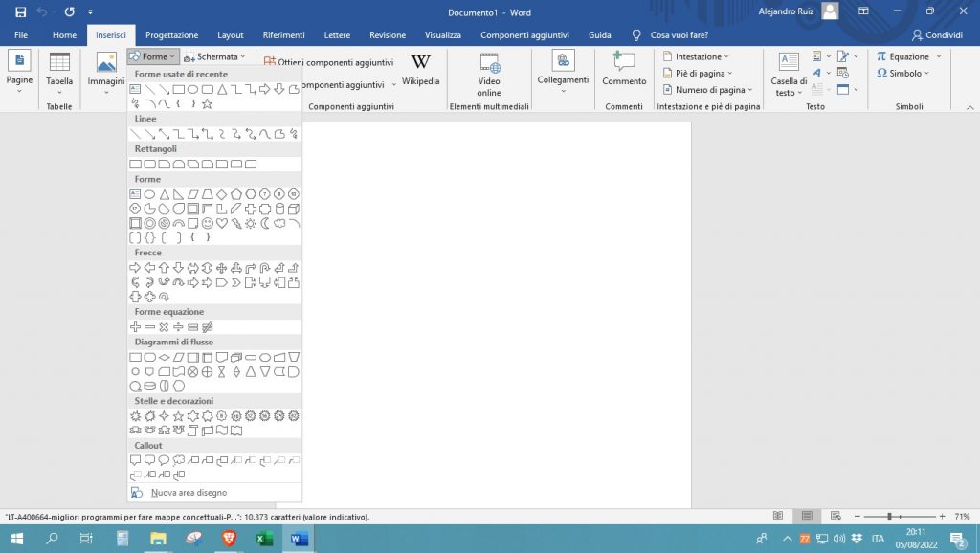Open the Layout ribbon tab

231,35
